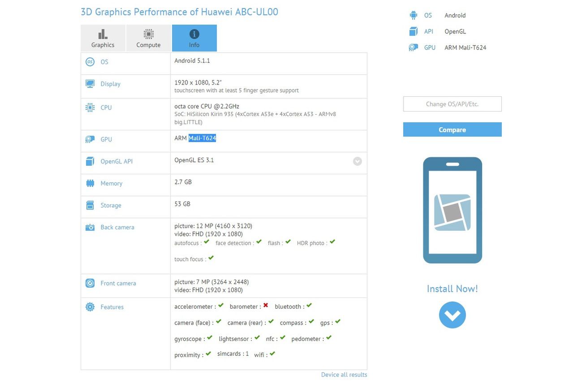Click the wifi green checkmark

click(272, 354)
